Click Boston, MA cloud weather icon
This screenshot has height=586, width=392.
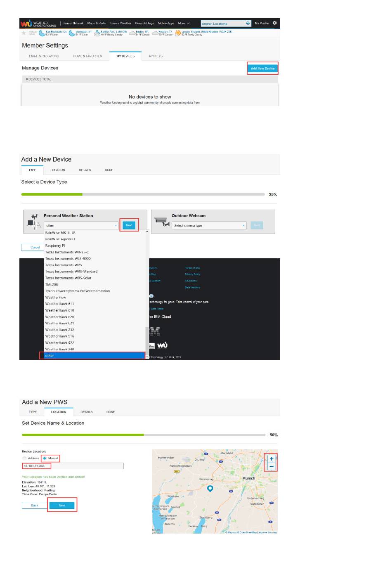[132, 33]
